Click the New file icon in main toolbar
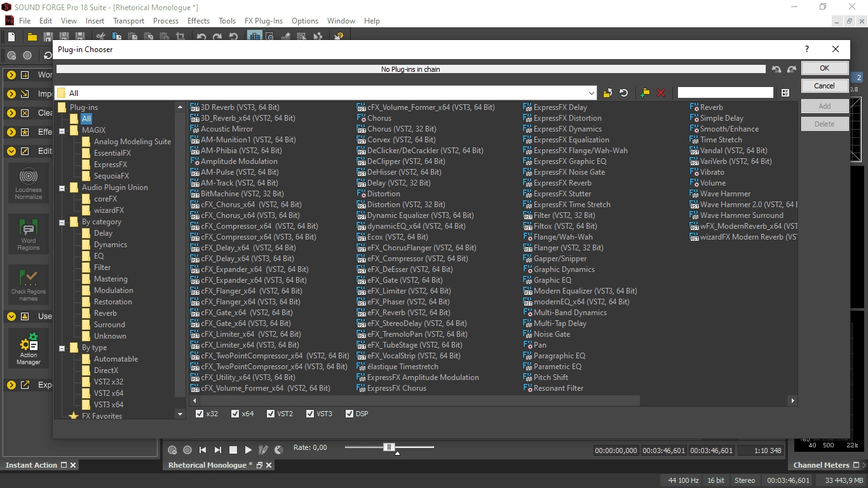The image size is (868, 488). point(11,37)
